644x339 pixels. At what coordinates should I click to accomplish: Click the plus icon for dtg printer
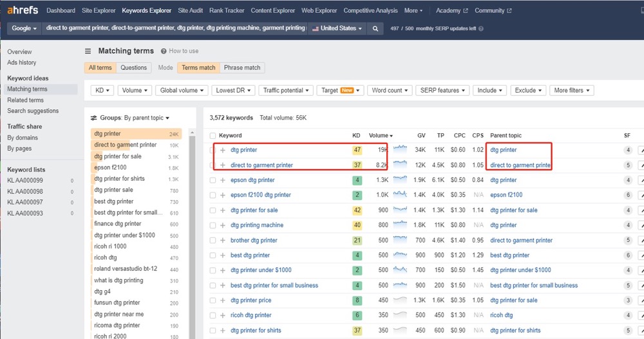point(223,151)
